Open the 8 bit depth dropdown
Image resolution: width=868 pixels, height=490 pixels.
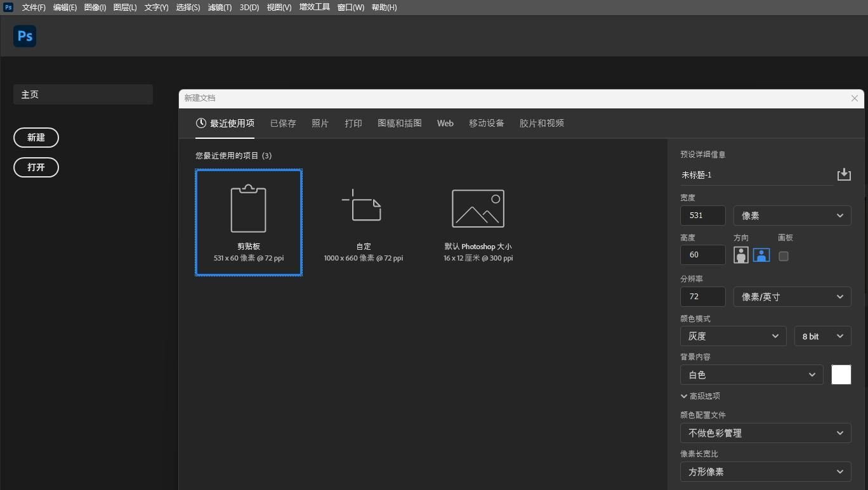822,336
